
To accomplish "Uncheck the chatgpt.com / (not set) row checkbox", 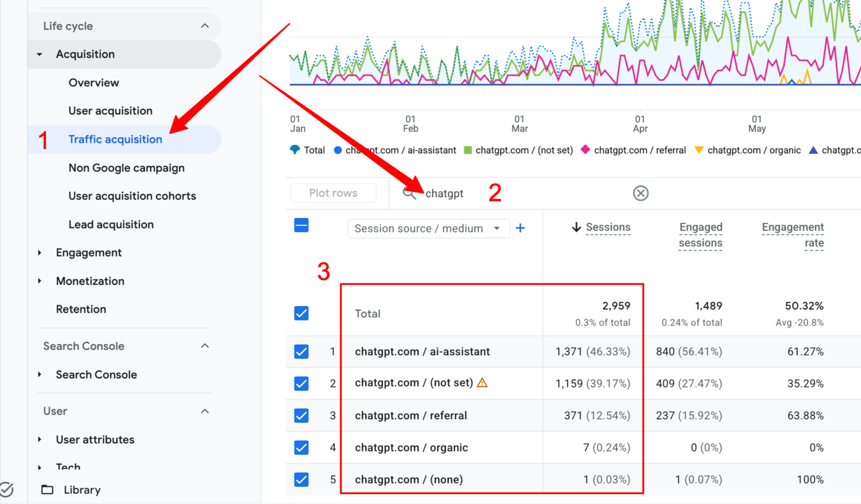I will 301,384.
